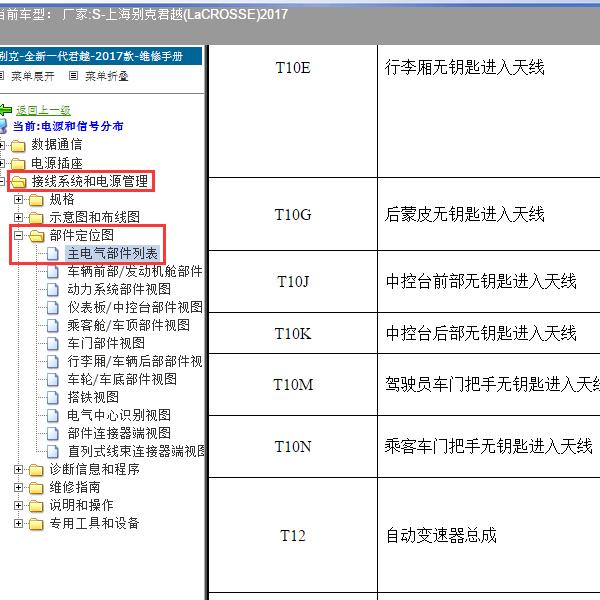The width and height of the screenshot is (600, 600).
Task: Click the 电气中心识别视图 document icon
Action: click(53, 416)
